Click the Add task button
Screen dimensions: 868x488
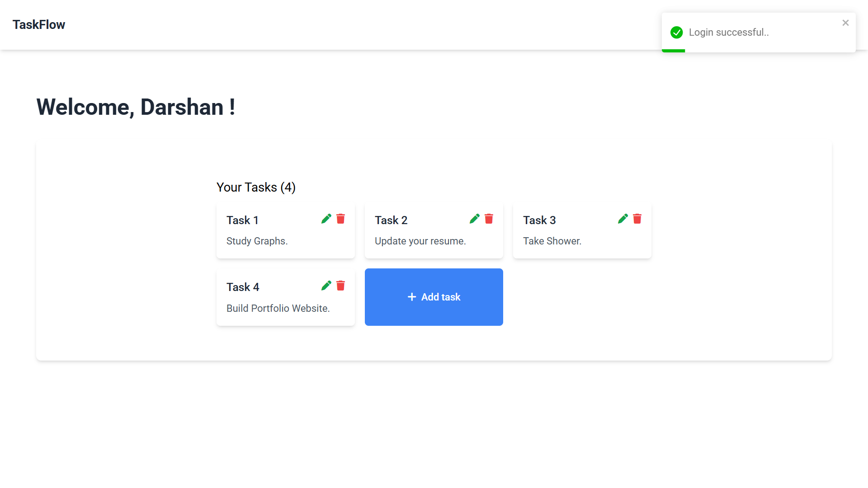pyautogui.click(x=434, y=297)
